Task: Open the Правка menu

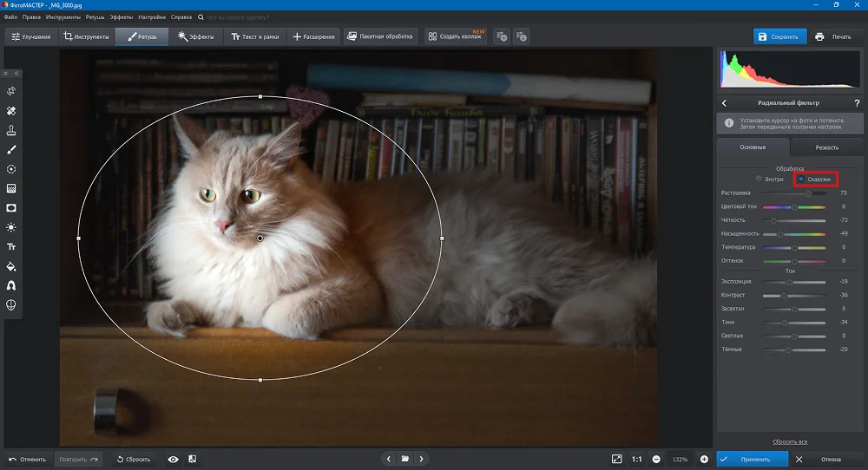Action: click(x=31, y=17)
